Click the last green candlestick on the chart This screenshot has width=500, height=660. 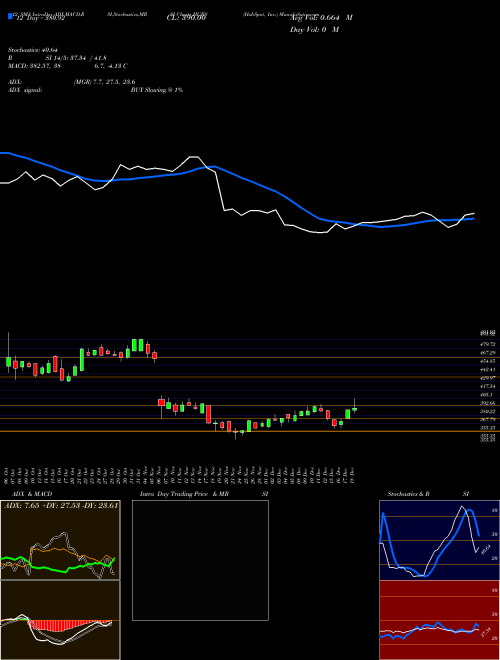(x=354, y=409)
